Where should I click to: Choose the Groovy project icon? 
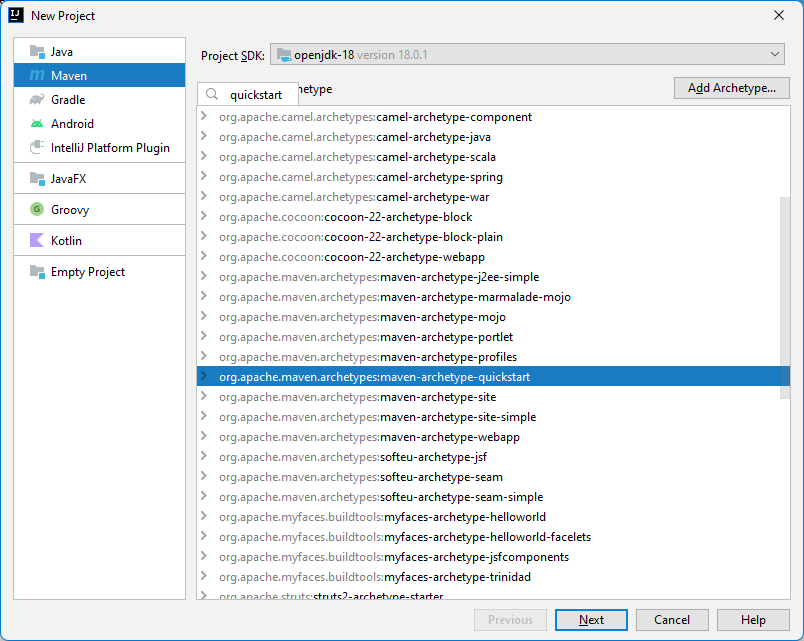pyautogui.click(x=34, y=209)
